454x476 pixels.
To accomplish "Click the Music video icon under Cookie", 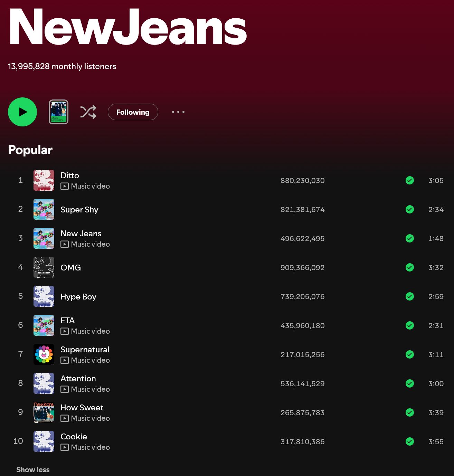I will [x=64, y=447].
